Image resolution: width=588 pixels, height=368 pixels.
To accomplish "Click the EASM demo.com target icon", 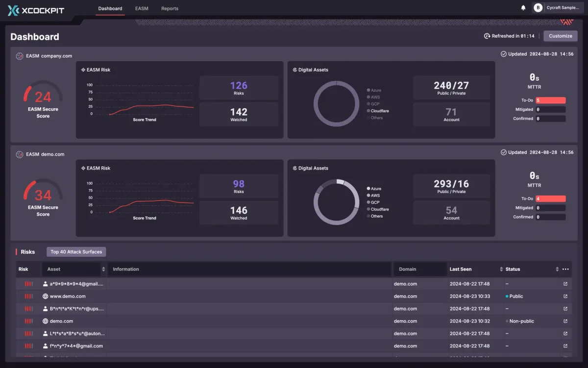I will point(20,154).
